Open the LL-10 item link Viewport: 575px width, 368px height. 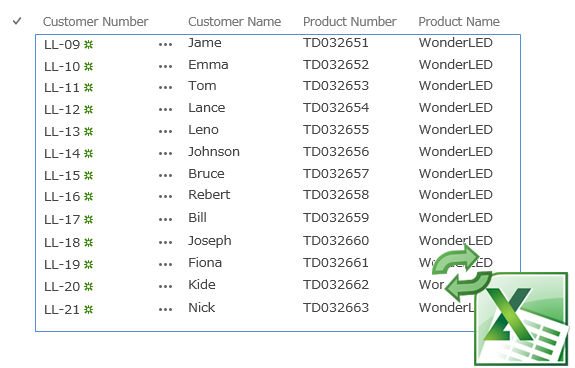point(62,67)
